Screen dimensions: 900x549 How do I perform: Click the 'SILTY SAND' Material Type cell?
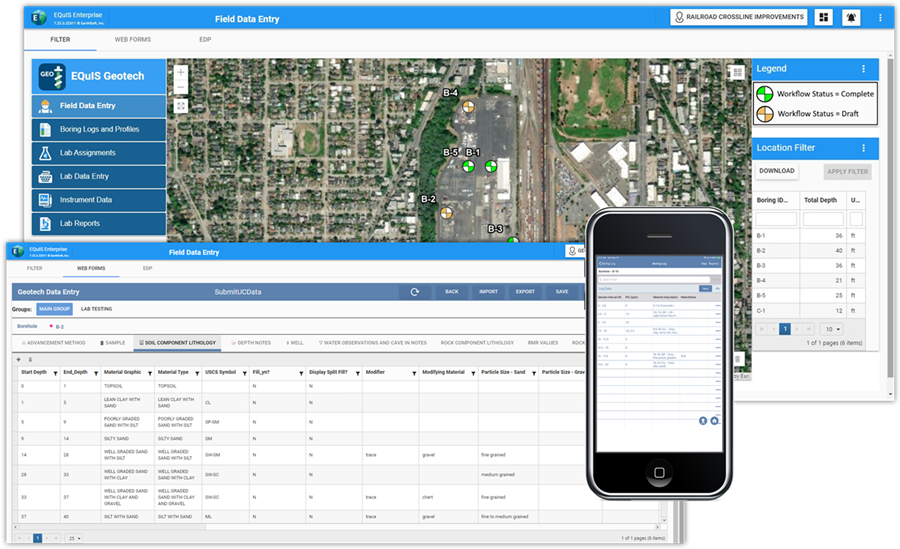177,439
